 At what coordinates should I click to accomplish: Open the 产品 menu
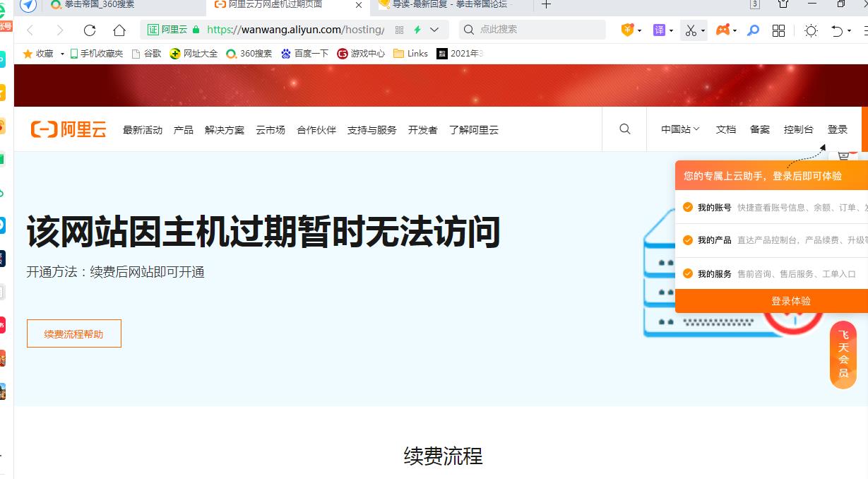tap(184, 130)
